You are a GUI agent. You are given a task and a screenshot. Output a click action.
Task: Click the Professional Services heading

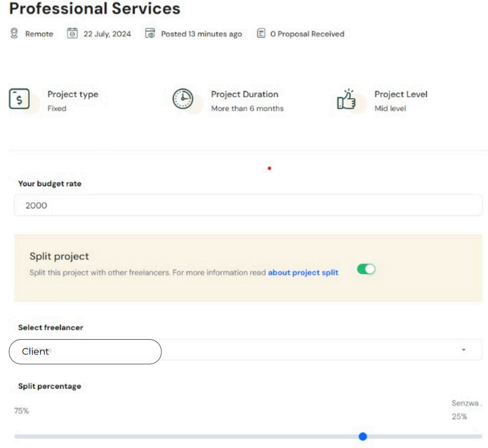click(95, 8)
